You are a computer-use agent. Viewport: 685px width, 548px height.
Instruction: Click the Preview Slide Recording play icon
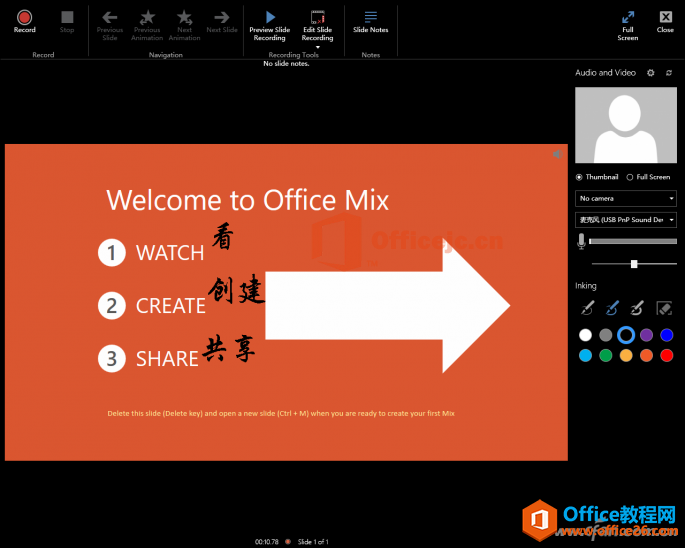coord(270,17)
